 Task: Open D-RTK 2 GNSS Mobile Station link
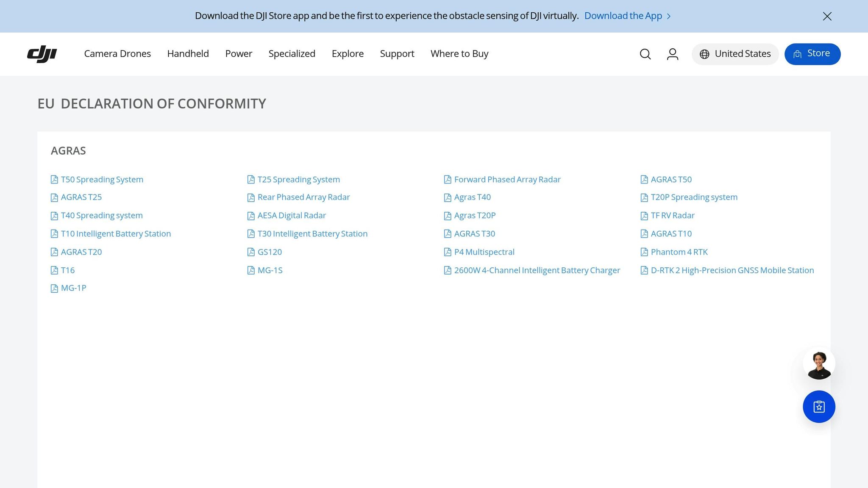click(x=732, y=270)
